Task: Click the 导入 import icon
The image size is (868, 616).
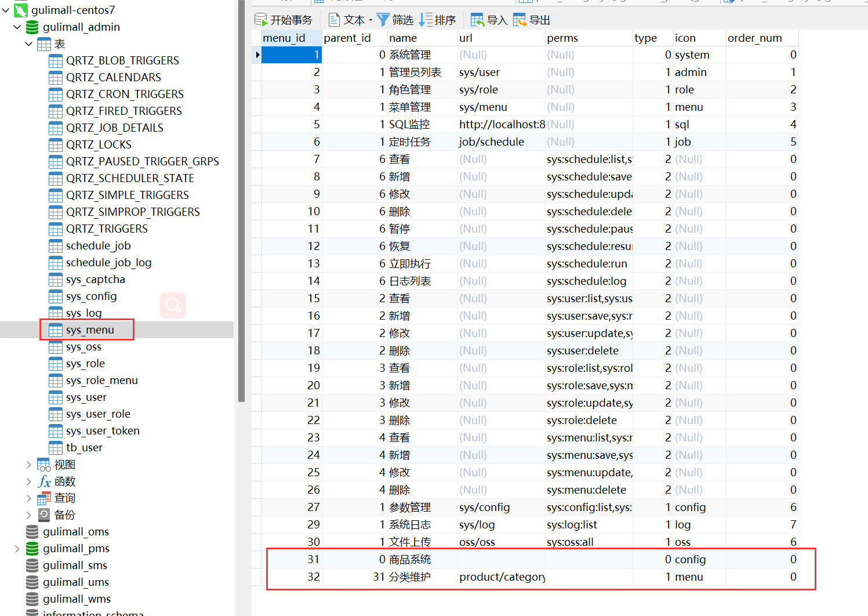Action: [477, 20]
